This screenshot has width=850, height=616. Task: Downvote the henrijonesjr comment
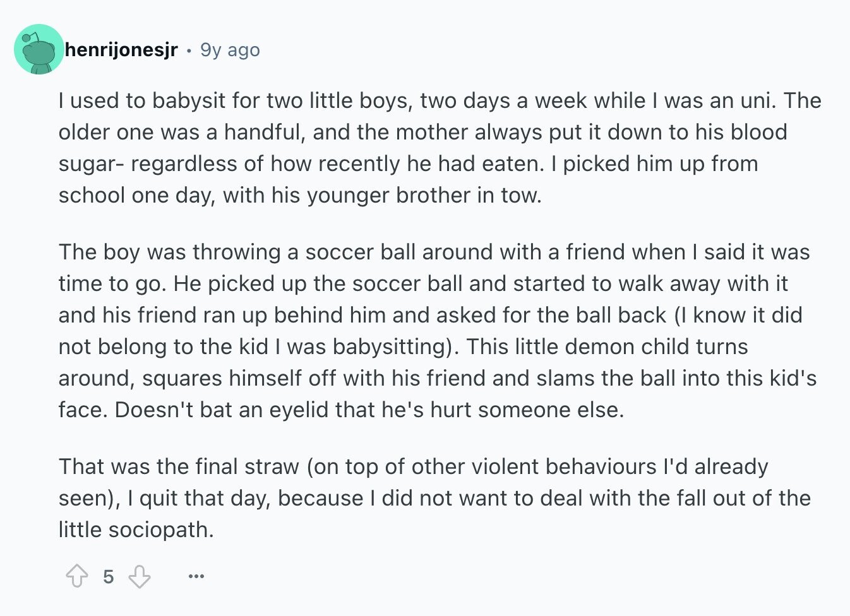pyautogui.click(x=140, y=576)
